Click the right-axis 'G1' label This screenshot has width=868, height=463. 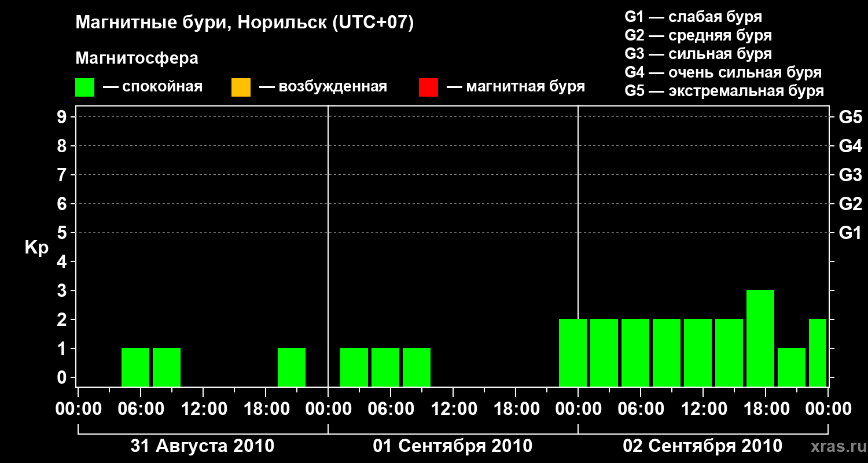tap(850, 233)
